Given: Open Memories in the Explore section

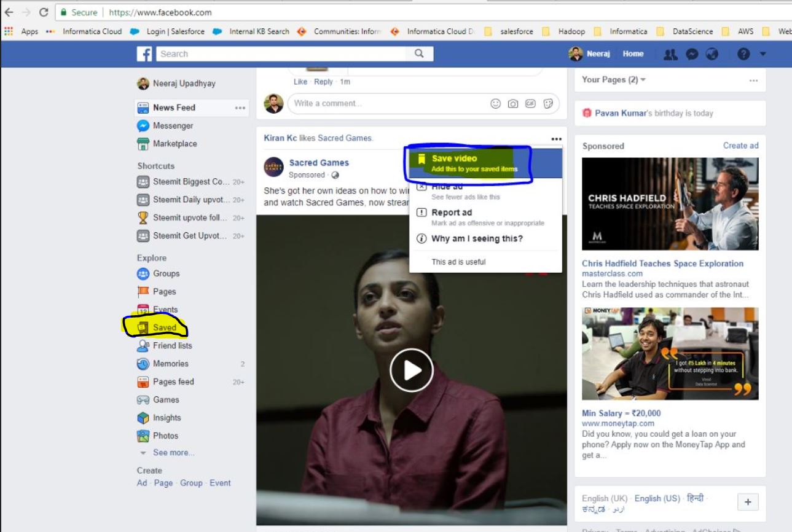Looking at the screenshot, I should 163,364.
